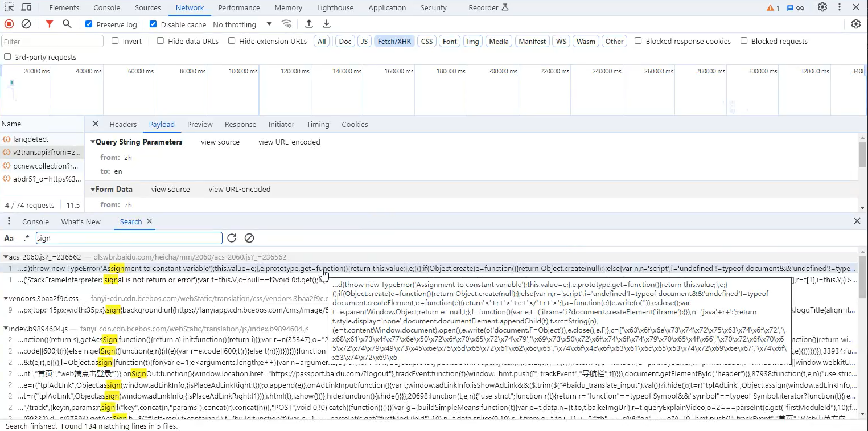Click view URL-encoded for Form Data
This screenshot has width=868, height=431.
click(240, 190)
